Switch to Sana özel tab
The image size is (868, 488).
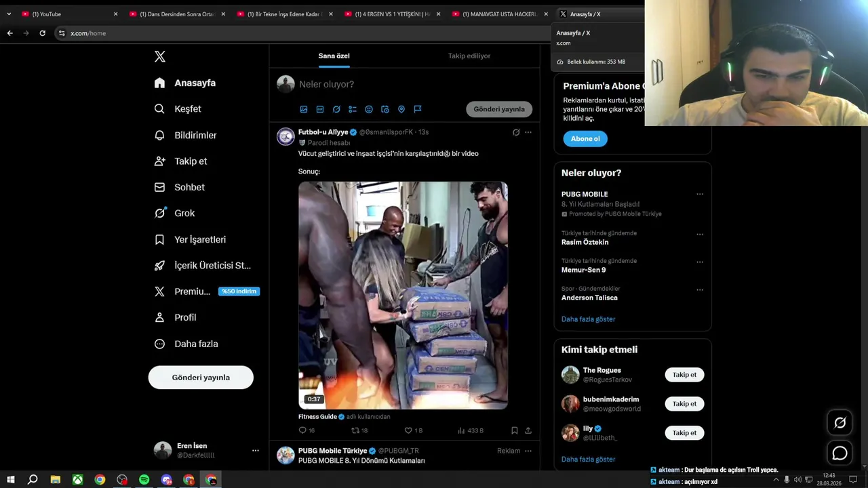[x=334, y=56]
